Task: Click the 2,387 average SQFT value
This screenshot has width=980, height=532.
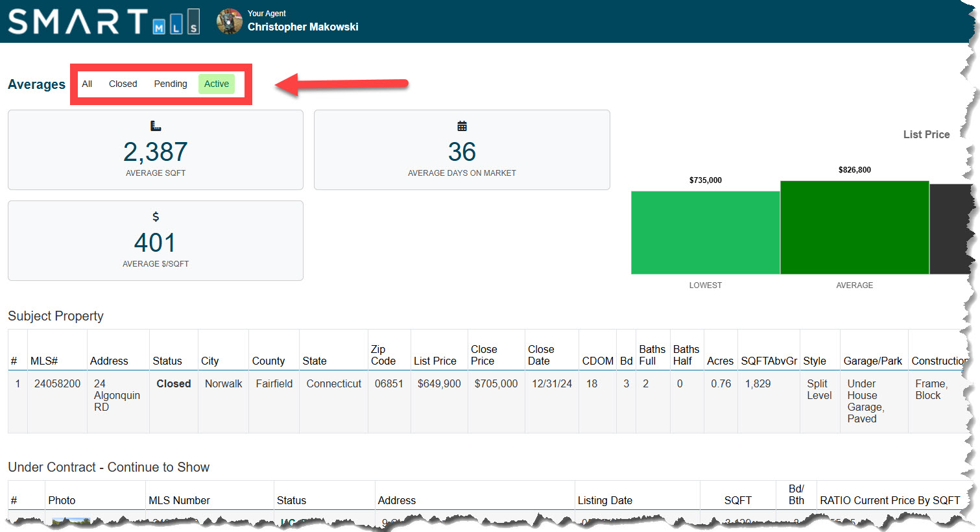Action: coord(156,152)
